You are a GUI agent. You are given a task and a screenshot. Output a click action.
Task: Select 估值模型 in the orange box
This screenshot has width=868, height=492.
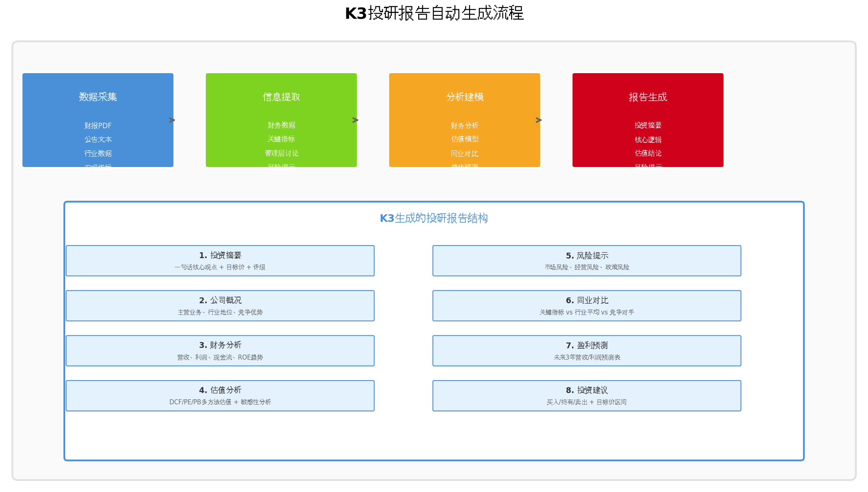click(464, 139)
